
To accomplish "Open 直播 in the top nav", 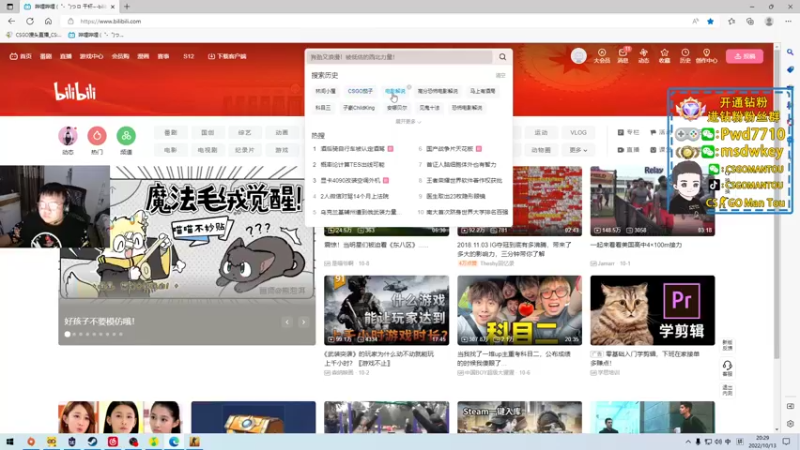I will 66,56.
